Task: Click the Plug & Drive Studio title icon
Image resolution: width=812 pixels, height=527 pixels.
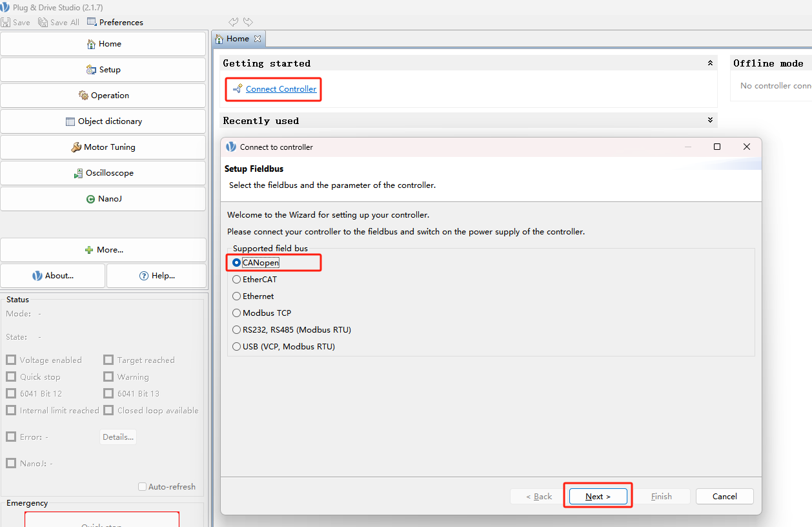Action: (x=5, y=7)
